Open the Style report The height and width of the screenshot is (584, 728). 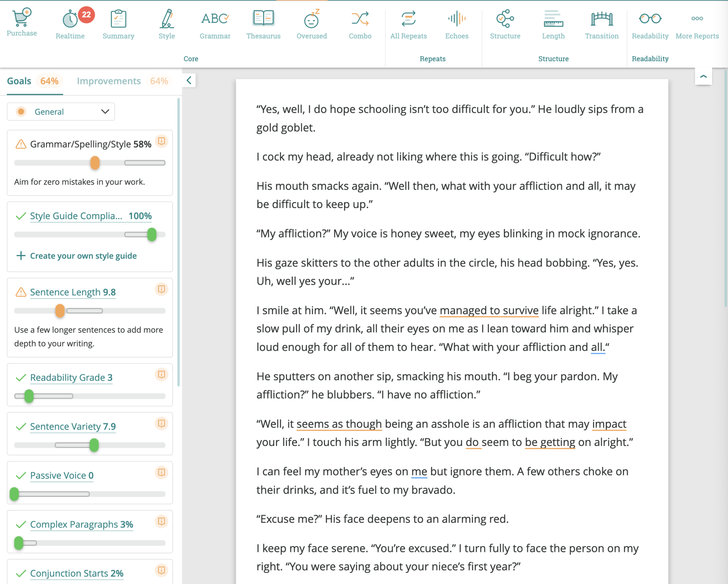166,23
